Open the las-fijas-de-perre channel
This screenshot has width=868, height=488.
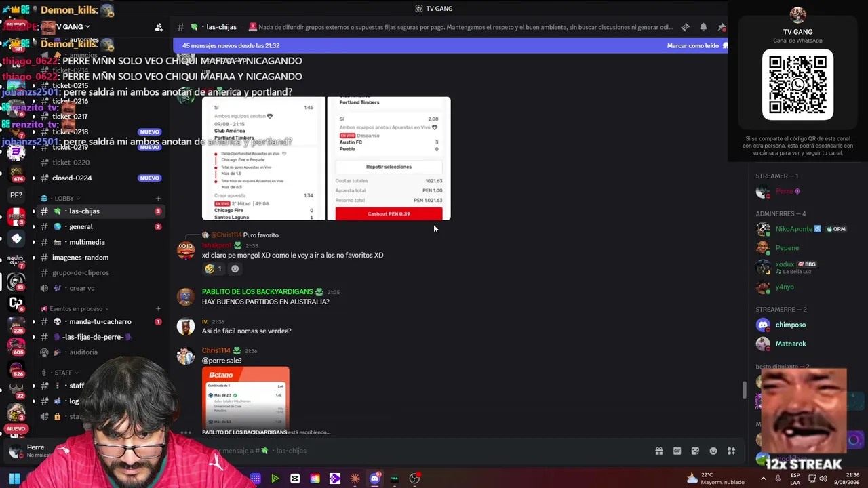point(101,337)
